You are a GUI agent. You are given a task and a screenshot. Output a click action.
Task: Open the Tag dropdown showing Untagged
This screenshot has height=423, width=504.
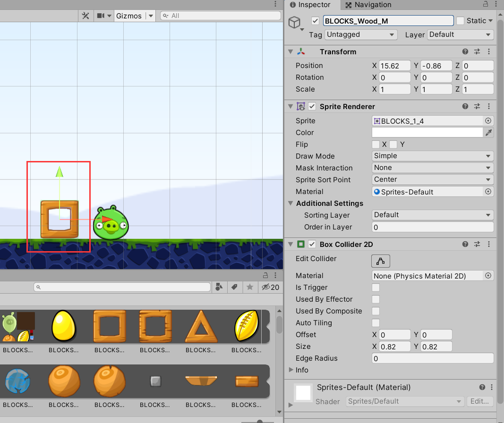pyautogui.click(x=361, y=34)
